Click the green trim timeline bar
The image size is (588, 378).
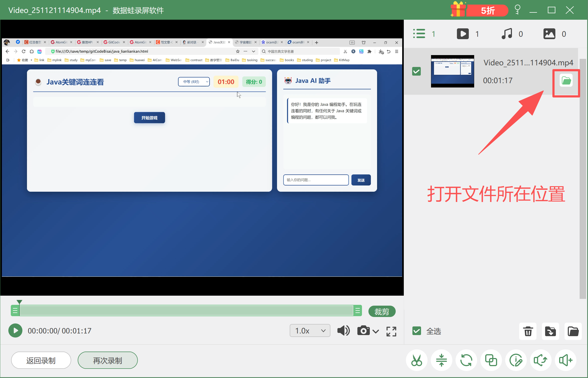(186, 311)
